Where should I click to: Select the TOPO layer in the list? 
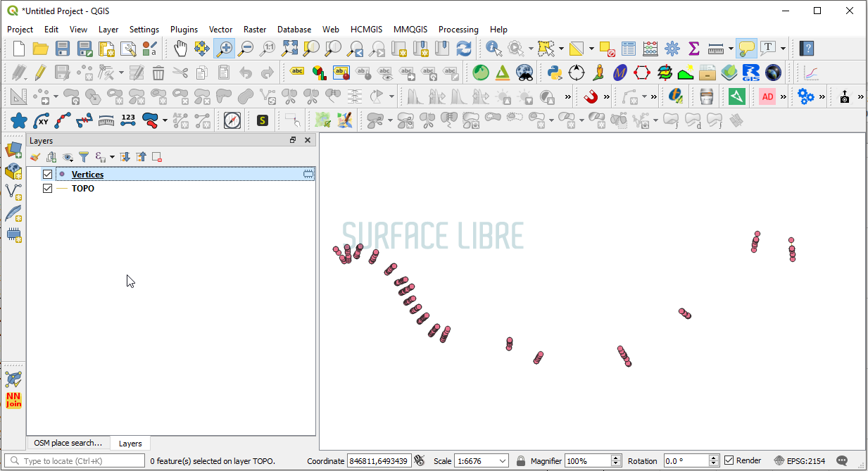(82, 189)
